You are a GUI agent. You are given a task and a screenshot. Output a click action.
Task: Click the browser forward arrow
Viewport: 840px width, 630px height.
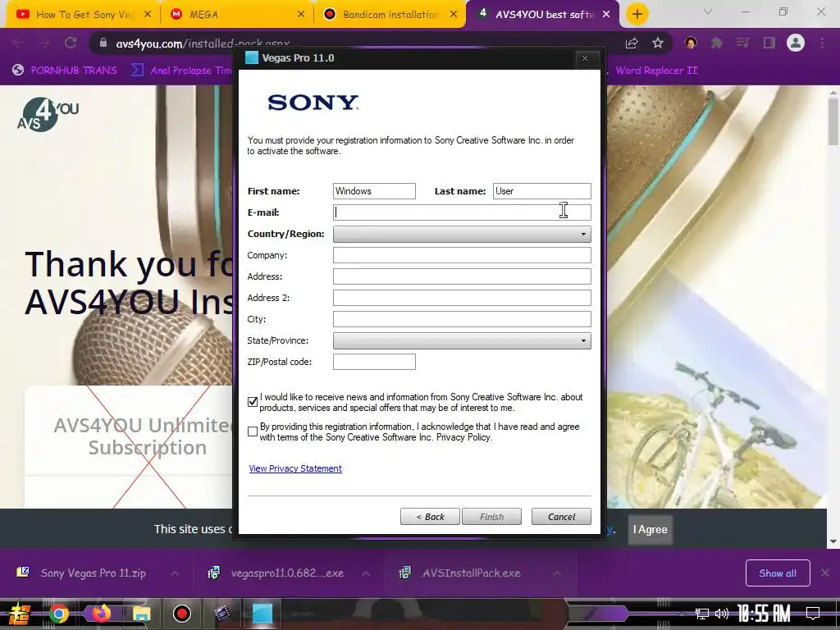coord(44,43)
